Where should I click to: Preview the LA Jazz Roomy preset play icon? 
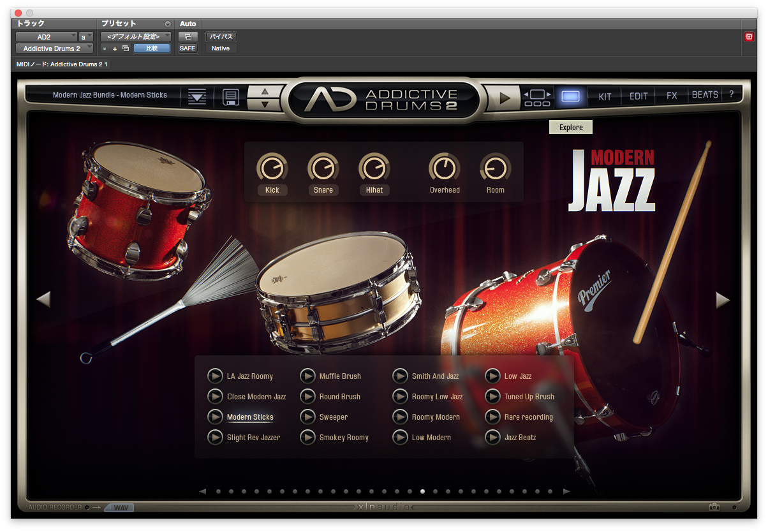coord(215,376)
